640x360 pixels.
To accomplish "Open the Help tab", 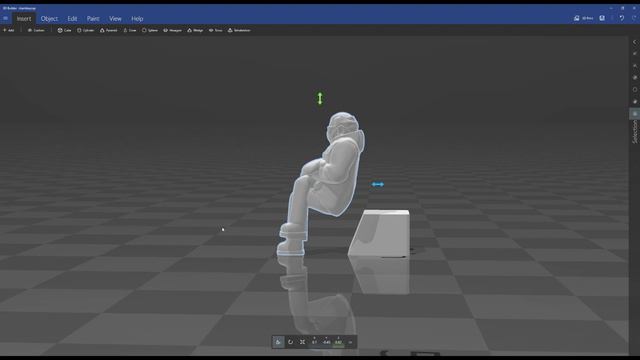I will [137, 18].
